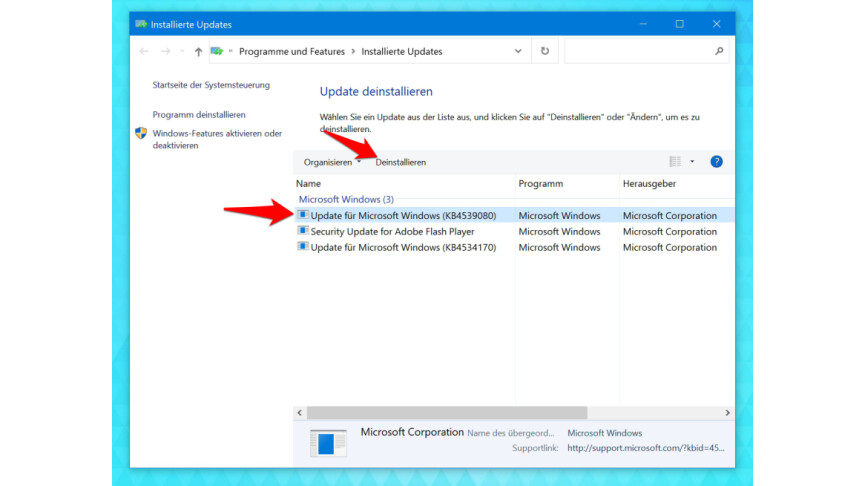Click 'Installierte Updates' breadcrumb
864x486 pixels.
click(402, 51)
